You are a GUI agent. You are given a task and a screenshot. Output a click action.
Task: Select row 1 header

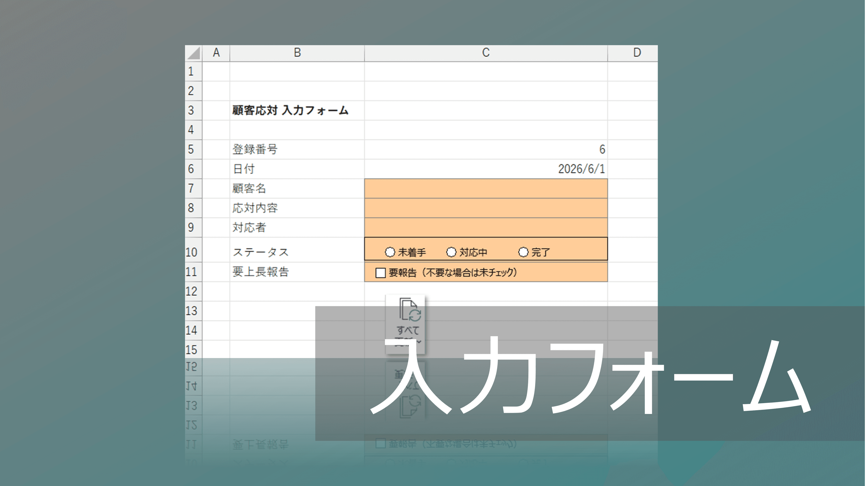(193, 71)
